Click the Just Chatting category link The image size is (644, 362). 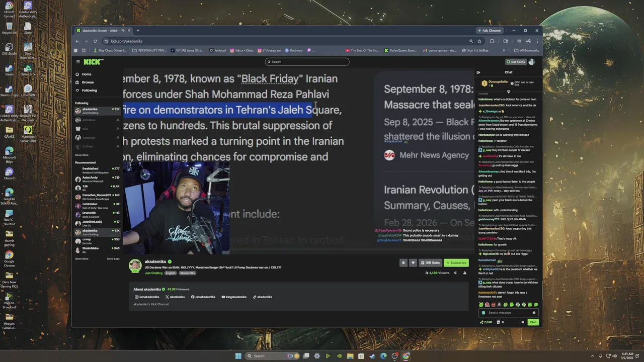click(x=153, y=273)
